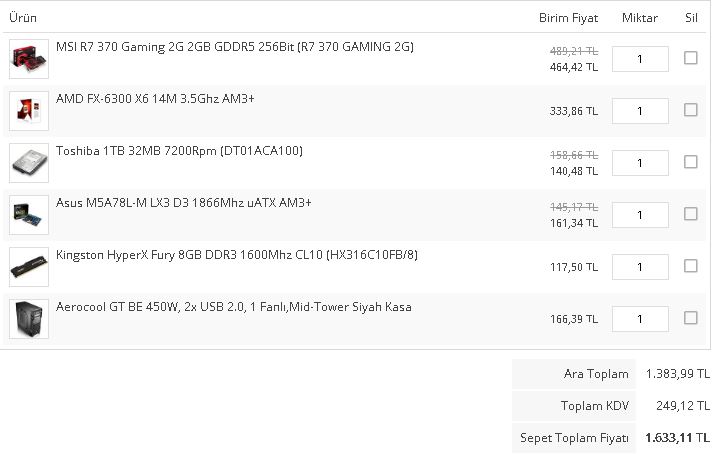Click the MSI R7 370 graphics card thumbnail
Screen dimensions: 720x454
point(29,59)
